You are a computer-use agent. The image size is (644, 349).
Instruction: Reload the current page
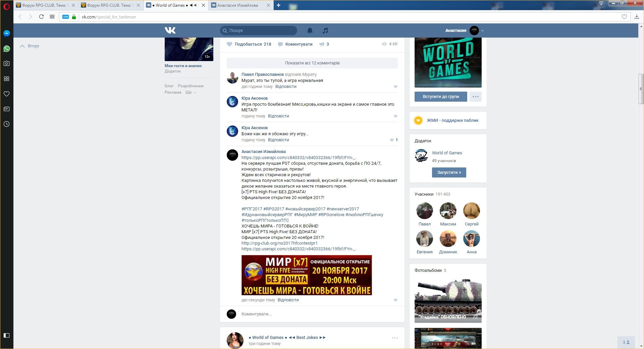[41, 17]
